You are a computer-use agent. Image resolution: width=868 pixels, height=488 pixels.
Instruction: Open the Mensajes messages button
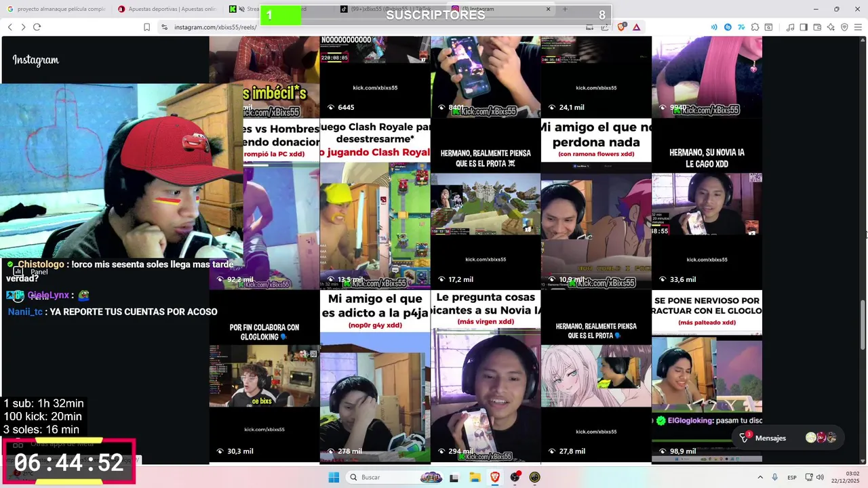tap(788, 438)
